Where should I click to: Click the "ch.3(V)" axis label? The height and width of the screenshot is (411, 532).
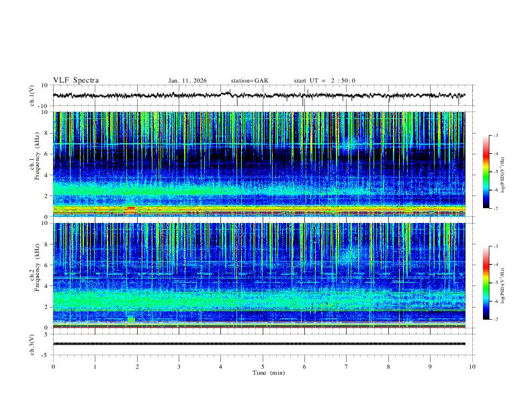[32, 345]
